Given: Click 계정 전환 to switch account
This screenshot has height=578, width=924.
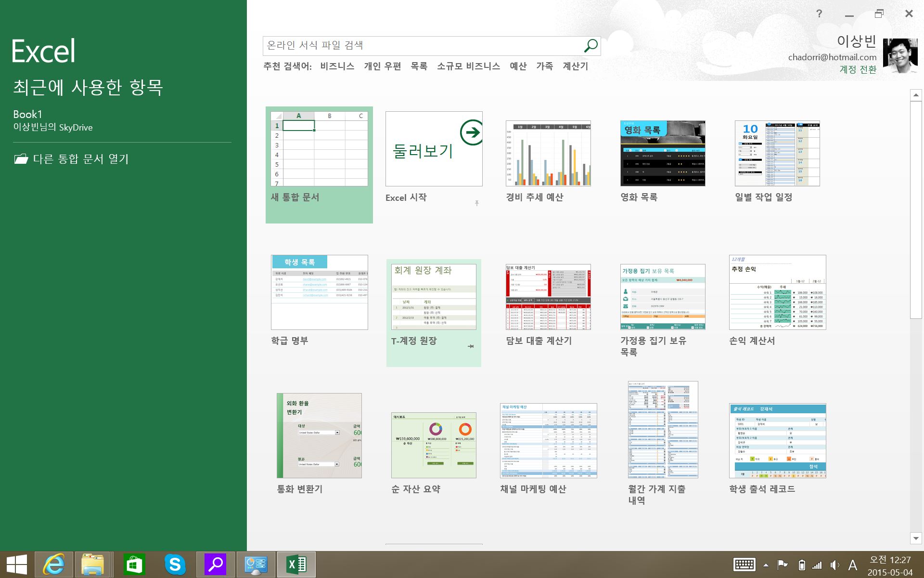Looking at the screenshot, I should (x=858, y=69).
